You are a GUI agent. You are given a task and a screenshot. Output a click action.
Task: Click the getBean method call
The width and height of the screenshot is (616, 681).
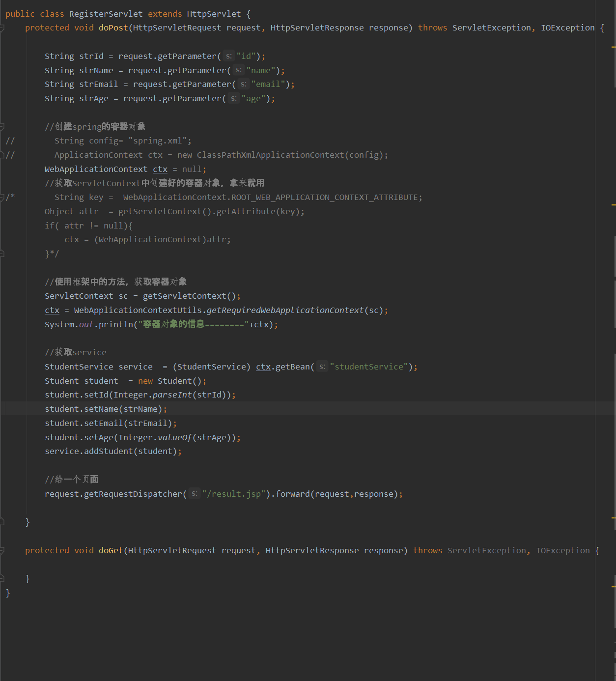click(x=292, y=367)
